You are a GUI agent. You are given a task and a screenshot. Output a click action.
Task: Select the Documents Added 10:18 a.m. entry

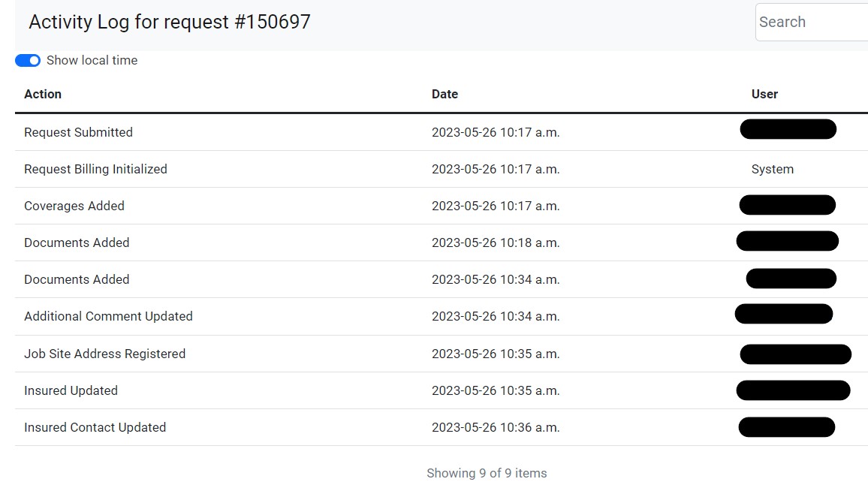pos(442,242)
